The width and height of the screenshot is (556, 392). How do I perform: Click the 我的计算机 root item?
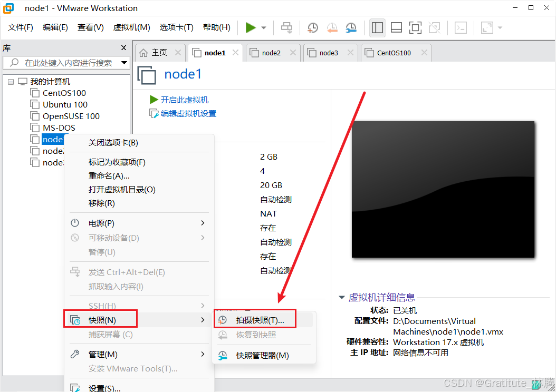click(50, 82)
